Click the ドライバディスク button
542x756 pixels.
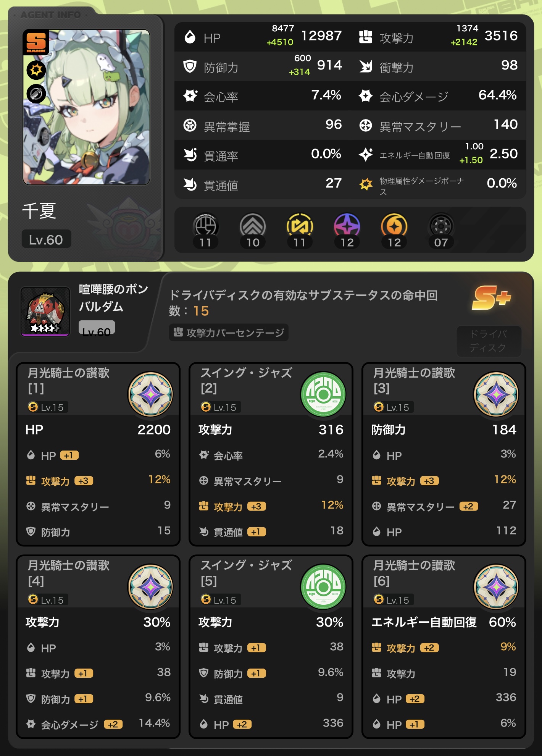tap(489, 341)
